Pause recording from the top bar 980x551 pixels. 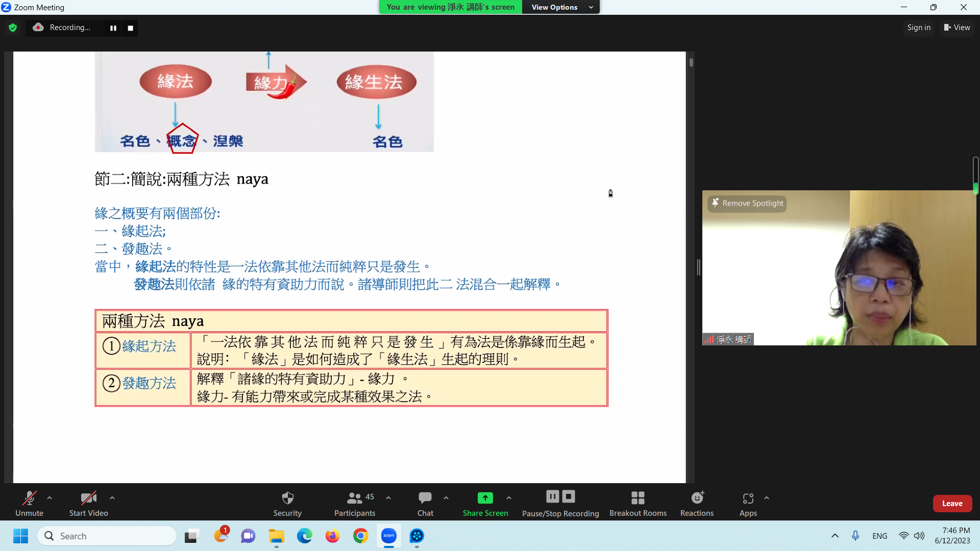coord(113,28)
